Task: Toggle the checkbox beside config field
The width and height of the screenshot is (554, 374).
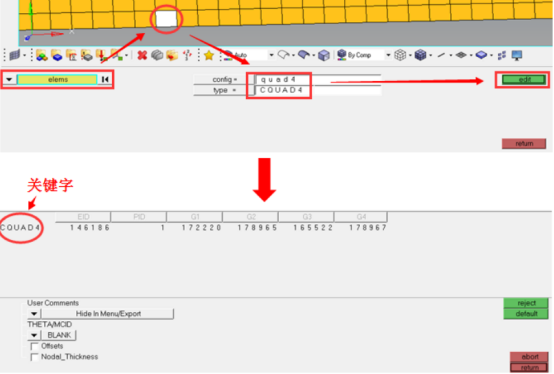Action: pos(251,79)
